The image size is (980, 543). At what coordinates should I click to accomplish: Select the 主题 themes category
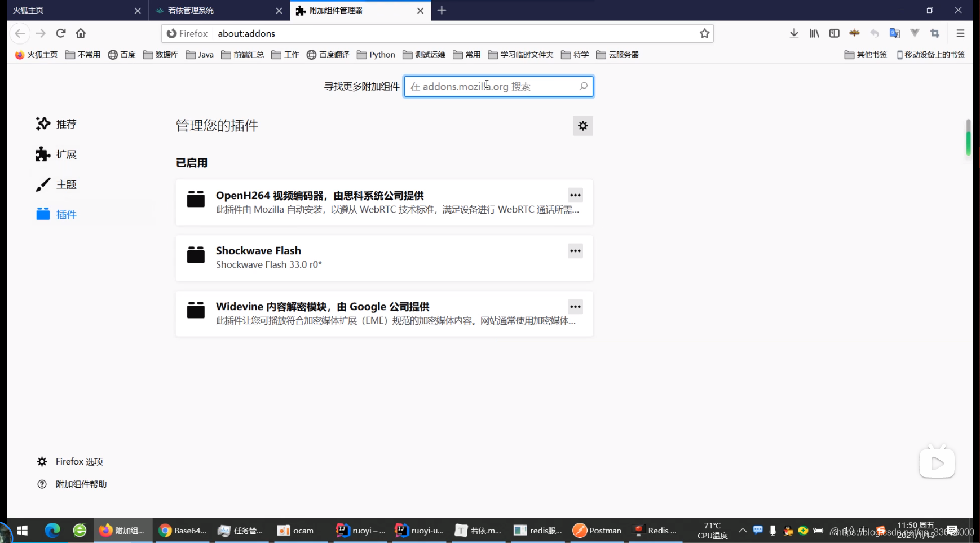(56, 184)
